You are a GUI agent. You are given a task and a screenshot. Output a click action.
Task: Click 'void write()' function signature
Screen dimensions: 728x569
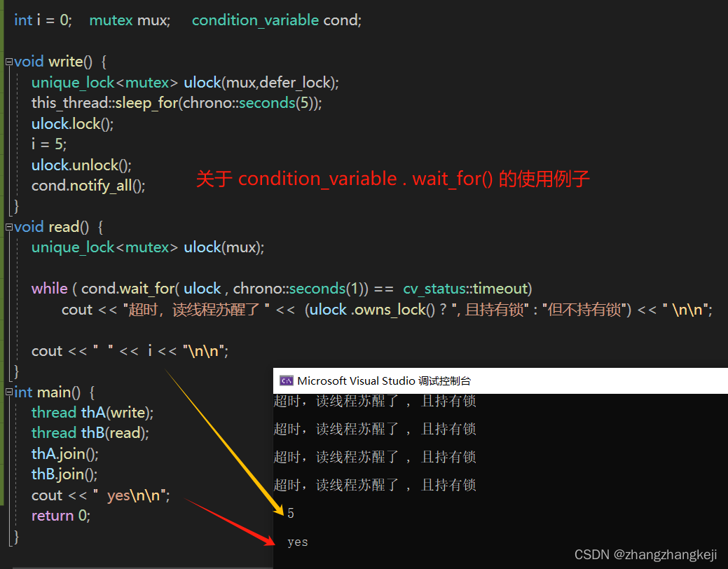click(x=53, y=61)
